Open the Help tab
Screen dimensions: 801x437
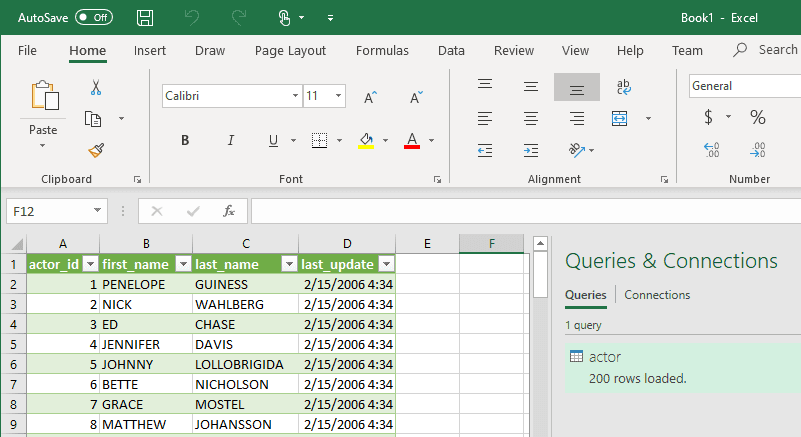point(630,50)
